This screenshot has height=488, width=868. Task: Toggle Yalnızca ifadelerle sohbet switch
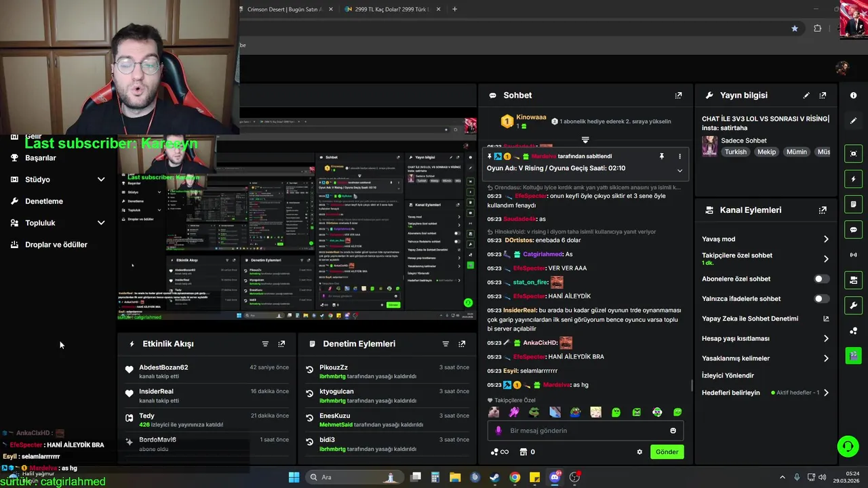pos(821,299)
